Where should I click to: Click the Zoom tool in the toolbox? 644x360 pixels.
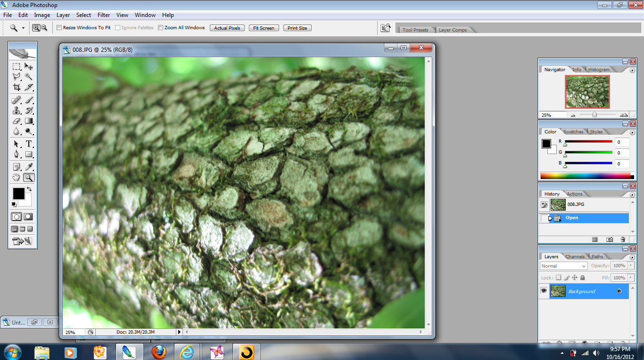(29, 178)
